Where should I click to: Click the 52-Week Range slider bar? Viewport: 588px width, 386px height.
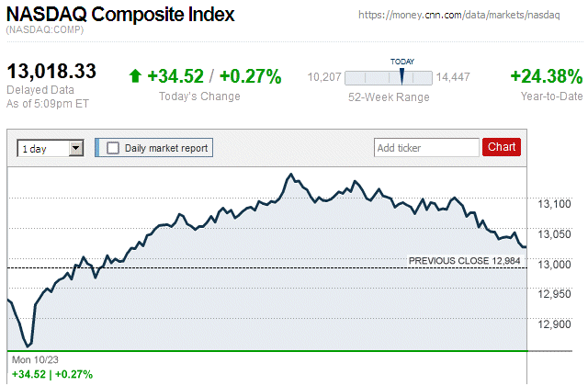point(390,77)
